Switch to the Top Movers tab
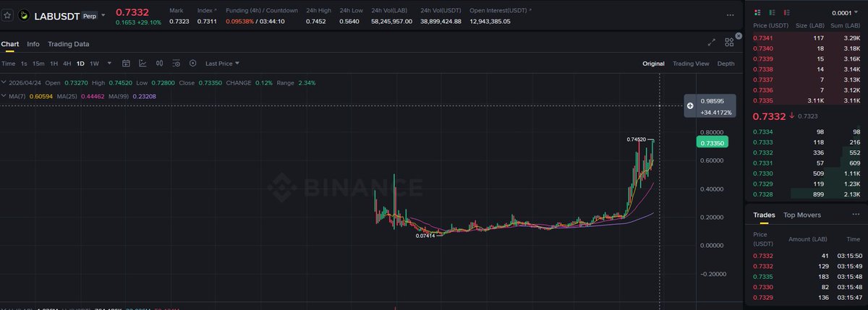Image resolution: width=868 pixels, height=310 pixels. point(802,215)
